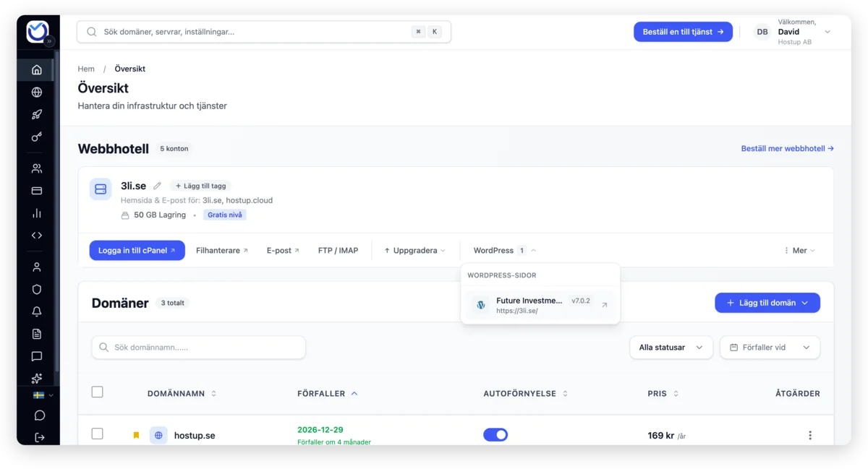Open the actions menu for hostup.se
Image resolution: width=868 pixels, height=469 pixels.
point(810,435)
